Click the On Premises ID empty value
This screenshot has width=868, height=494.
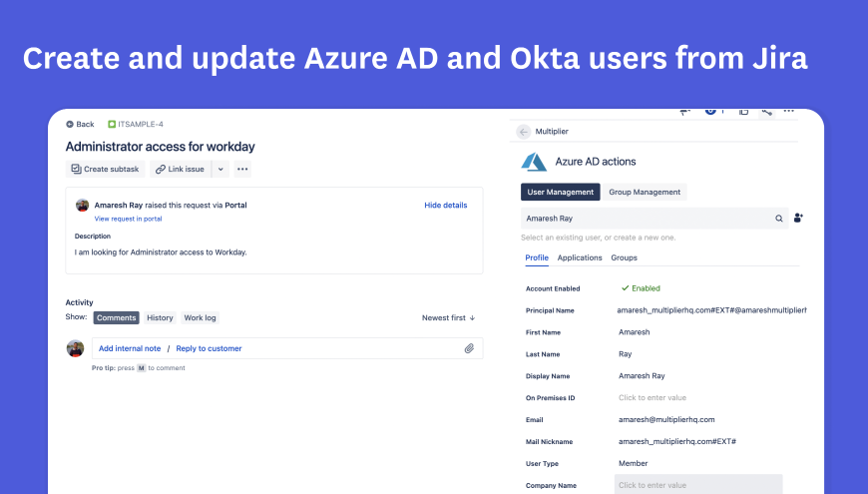652,397
